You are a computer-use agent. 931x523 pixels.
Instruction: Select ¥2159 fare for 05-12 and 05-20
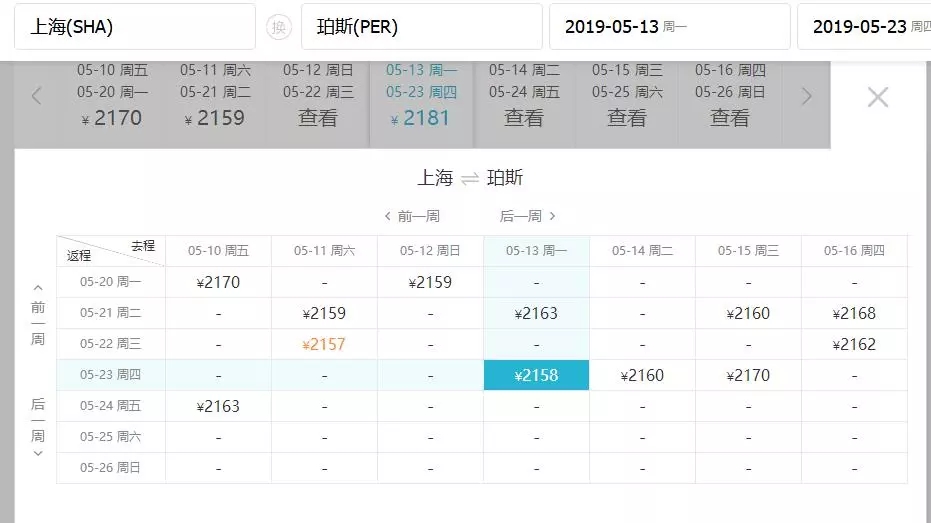click(430, 282)
